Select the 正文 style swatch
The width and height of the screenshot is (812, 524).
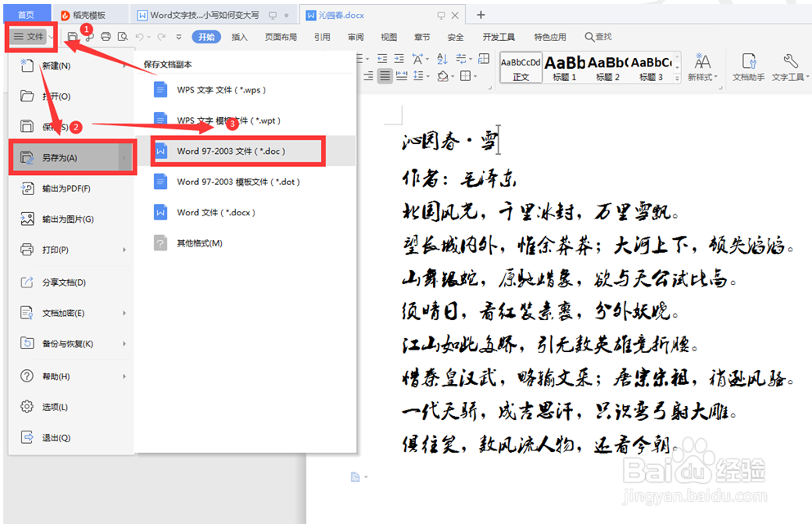point(521,67)
